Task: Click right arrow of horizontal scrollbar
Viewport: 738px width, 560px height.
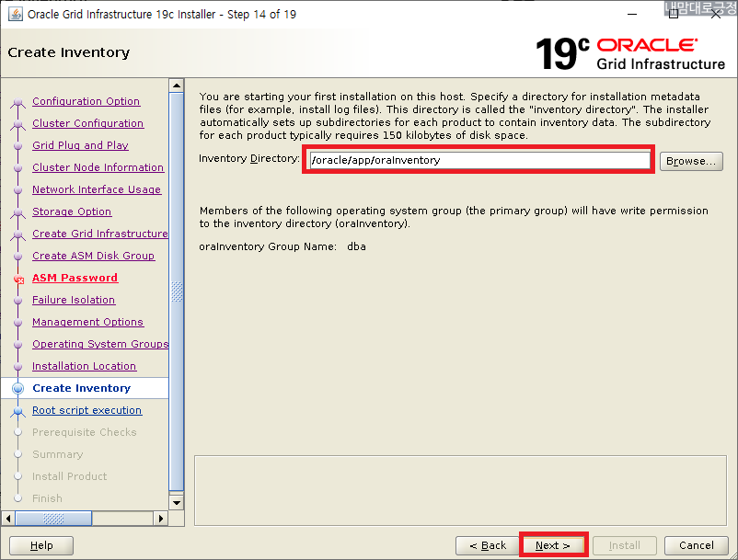Action: tap(161, 519)
